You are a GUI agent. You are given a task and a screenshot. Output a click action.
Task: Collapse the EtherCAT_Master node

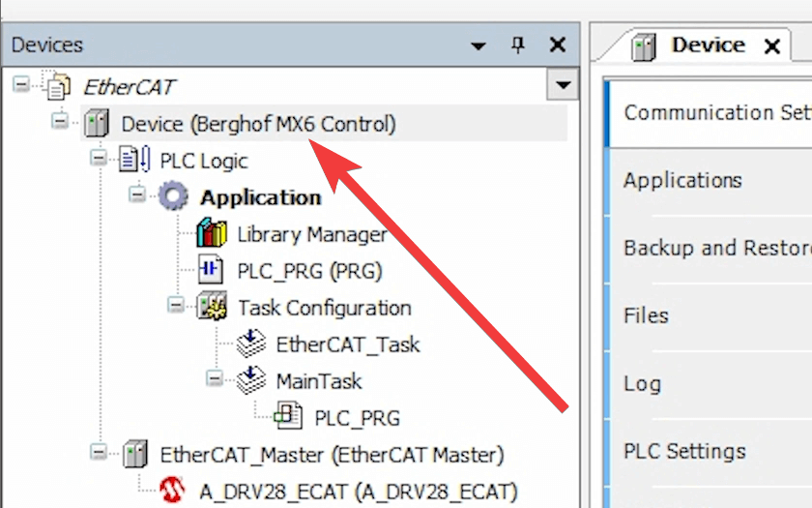99,452
